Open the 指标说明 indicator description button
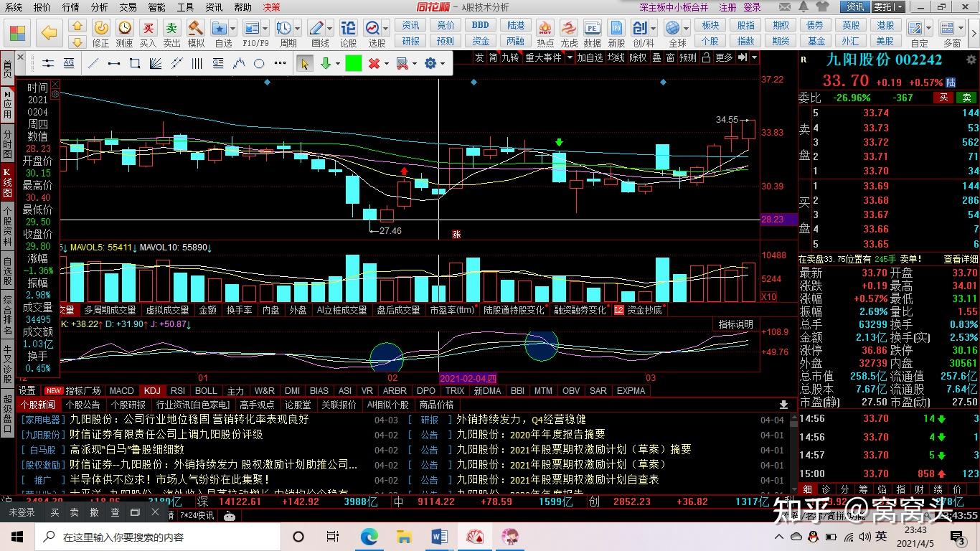The height and width of the screenshot is (551, 980). tap(736, 325)
